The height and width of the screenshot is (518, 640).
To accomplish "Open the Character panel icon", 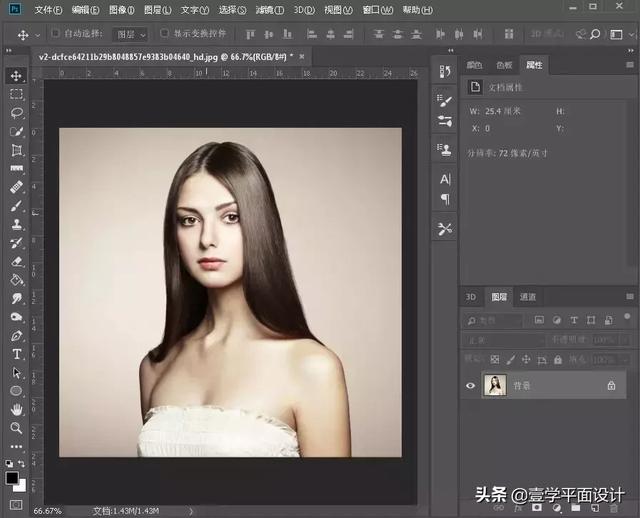I will 445,179.
